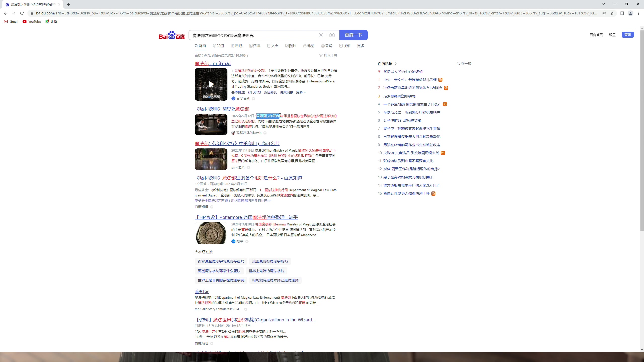Click 历任部长 sublink

pos(270,92)
